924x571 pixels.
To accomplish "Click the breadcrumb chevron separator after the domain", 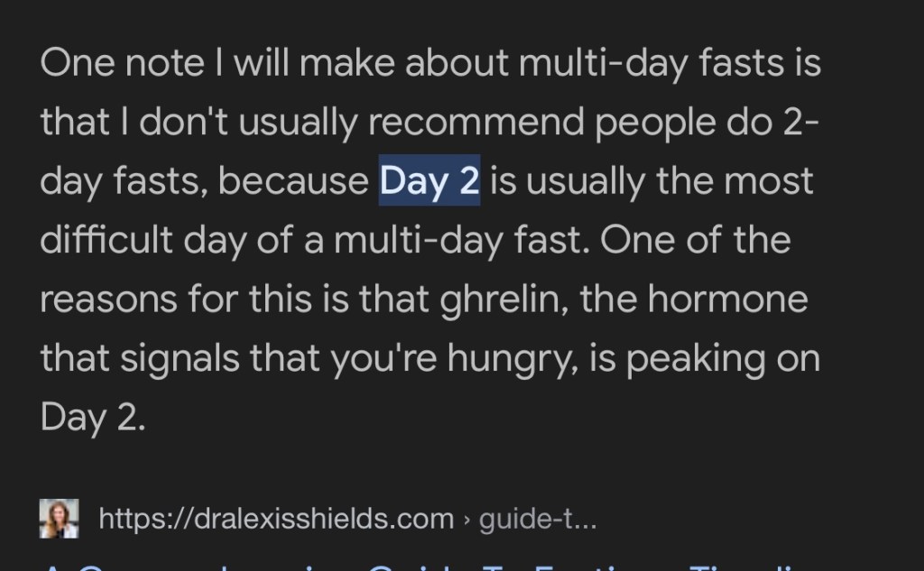I will point(467,520).
